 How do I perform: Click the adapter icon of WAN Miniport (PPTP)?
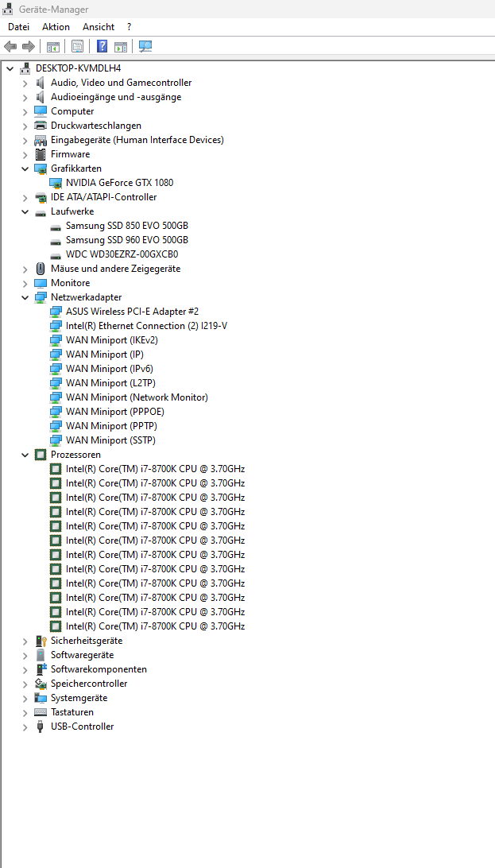[56, 426]
